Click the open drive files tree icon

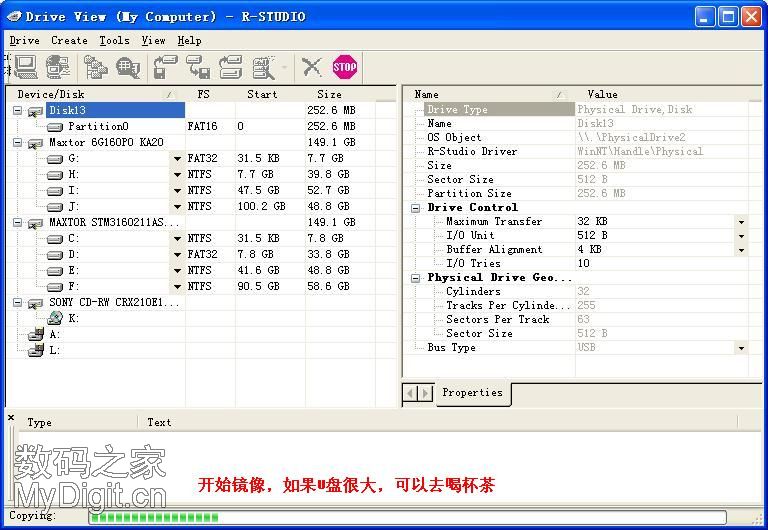point(95,67)
